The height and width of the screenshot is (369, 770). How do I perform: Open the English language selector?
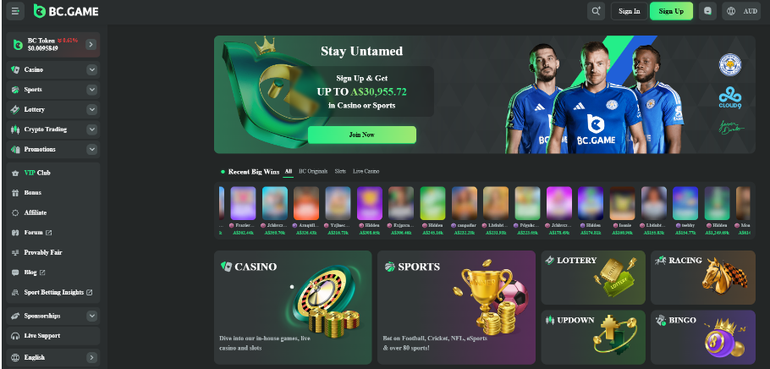53,357
